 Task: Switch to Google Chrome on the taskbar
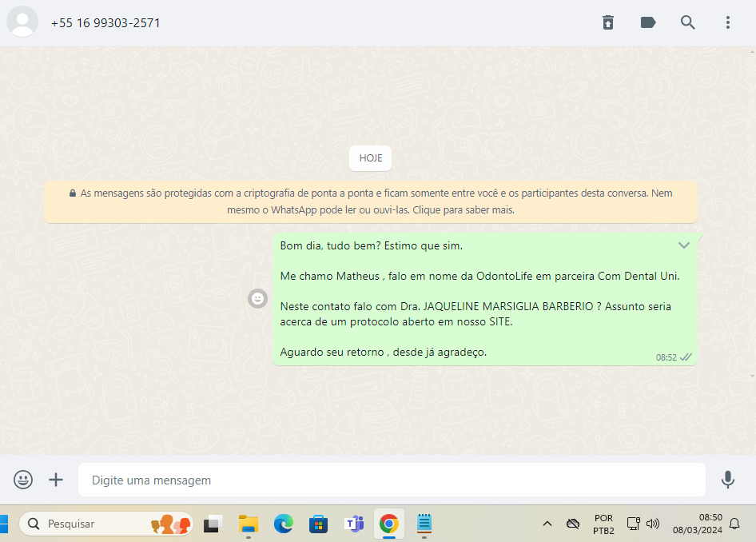coord(388,524)
